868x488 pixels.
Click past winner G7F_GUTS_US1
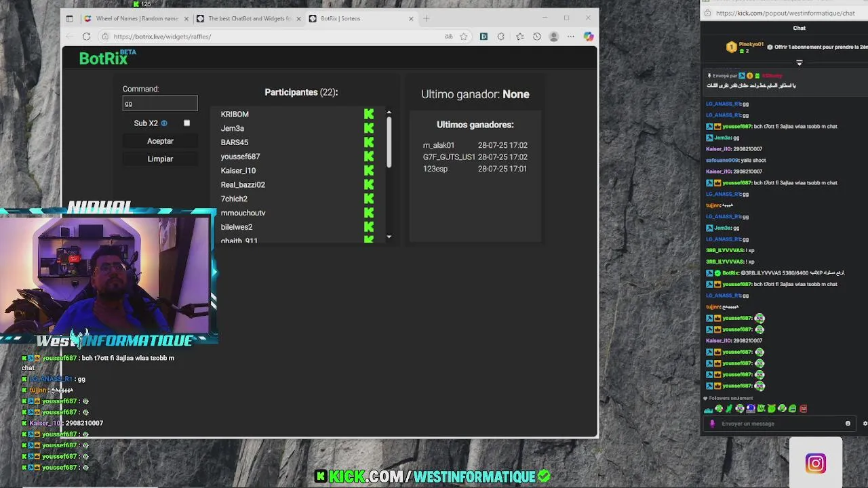click(449, 157)
